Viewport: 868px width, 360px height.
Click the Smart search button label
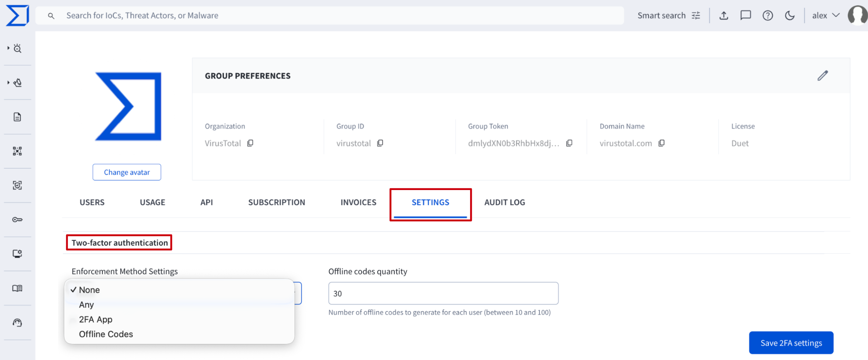click(661, 16)
